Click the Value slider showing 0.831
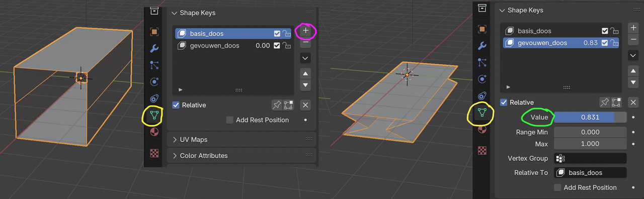The image size is (644, 199). pos(590,117)
